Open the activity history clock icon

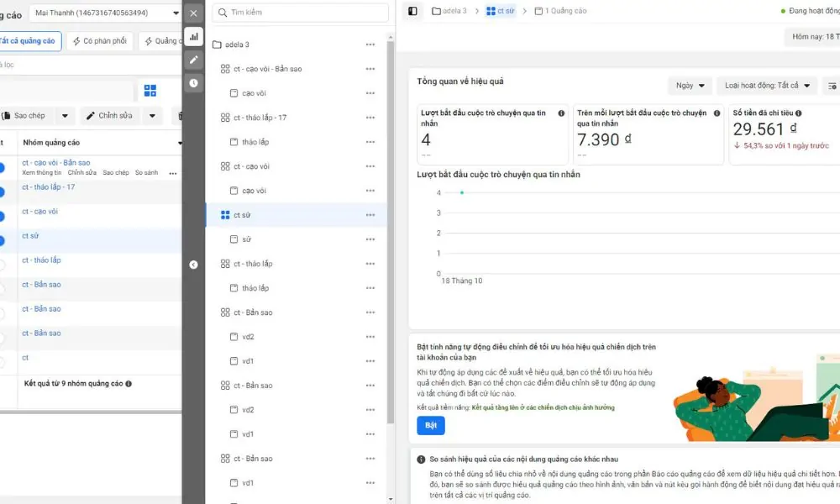coord(194,82)
